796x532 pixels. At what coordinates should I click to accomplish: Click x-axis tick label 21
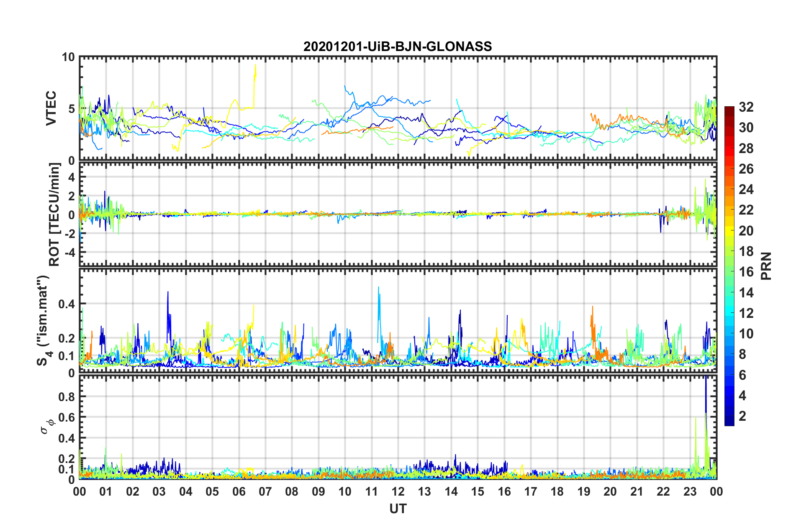click(637, 491)
